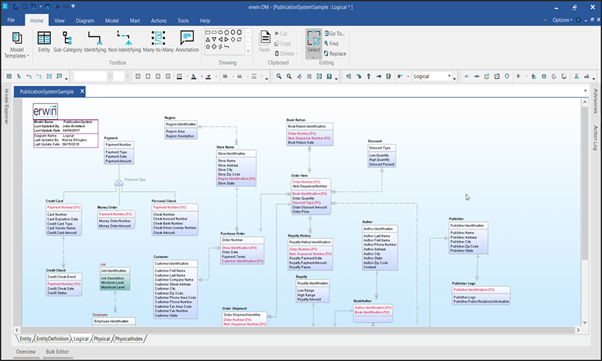The width and height of the screenshot is (602, 361).
Task: Open the Bulk Editor pane tab
Action: point(57,351)
